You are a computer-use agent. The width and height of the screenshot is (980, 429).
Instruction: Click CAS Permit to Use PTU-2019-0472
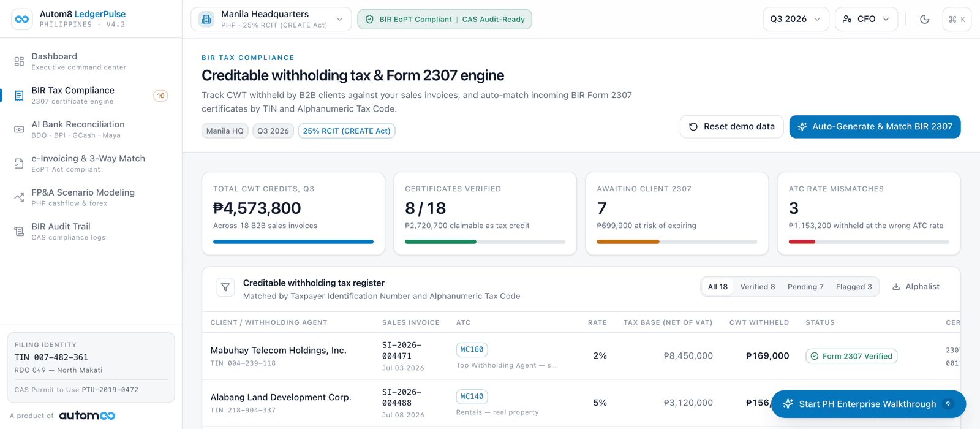click(77, 390)
